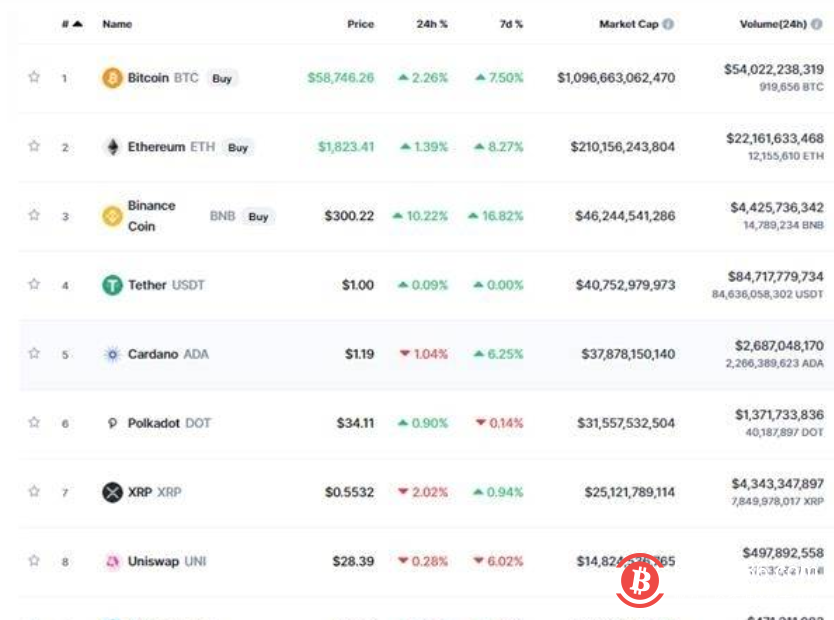Click the Name column header

click(117, 24)
